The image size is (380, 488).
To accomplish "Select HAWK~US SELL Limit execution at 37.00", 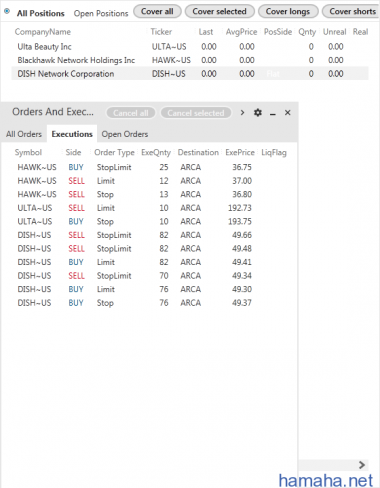I will click(x=149, y=181).
